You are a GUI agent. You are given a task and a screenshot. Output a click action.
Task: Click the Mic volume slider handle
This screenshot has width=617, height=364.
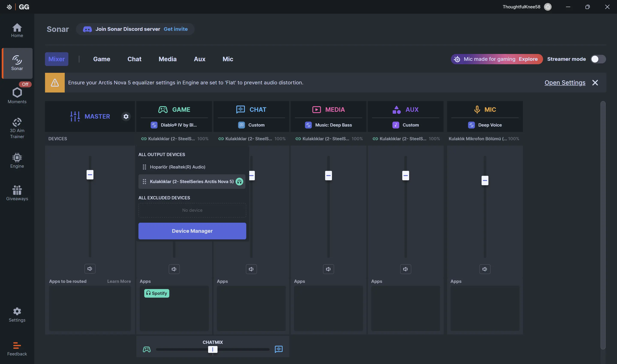pos(485,181)
